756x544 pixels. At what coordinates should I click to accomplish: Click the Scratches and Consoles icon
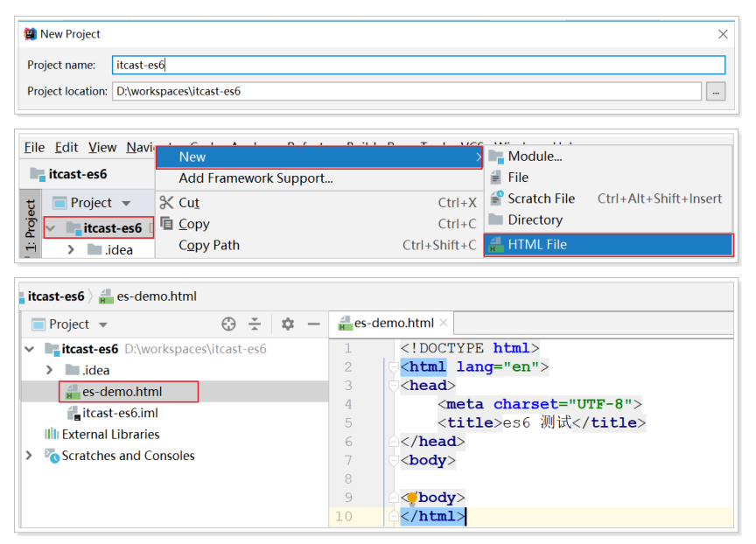pos(52,456)
